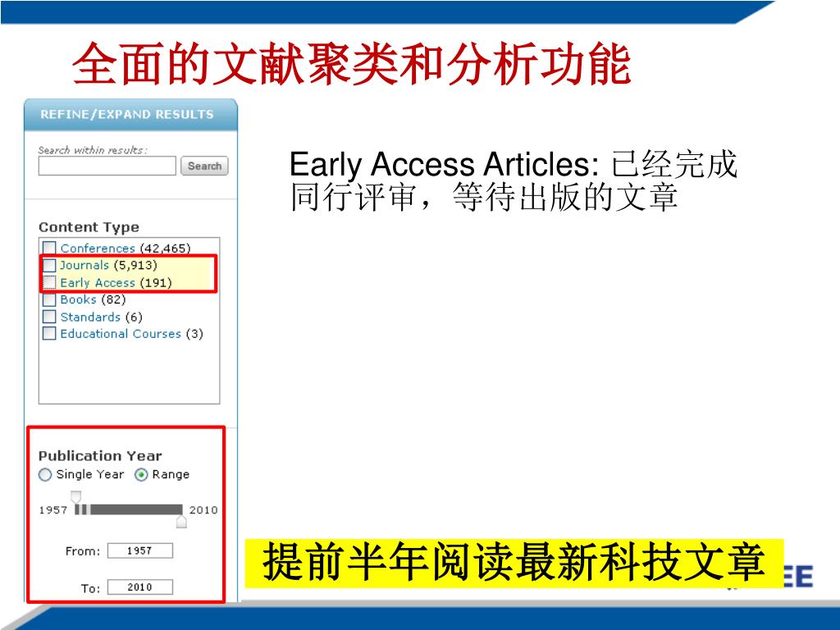
Task: Open the Books link
Action: (78, 299)
